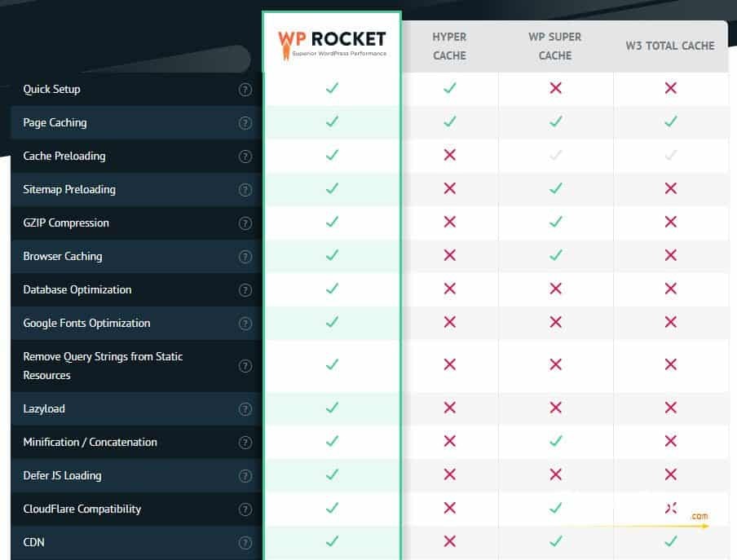
Task: Click the WP Super Cache checkmark for GZIP Compression
Action: (555, 221)
